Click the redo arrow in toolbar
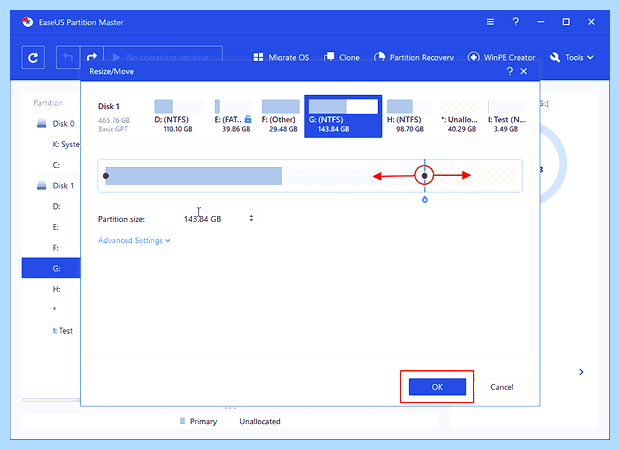 coord(92,58)
